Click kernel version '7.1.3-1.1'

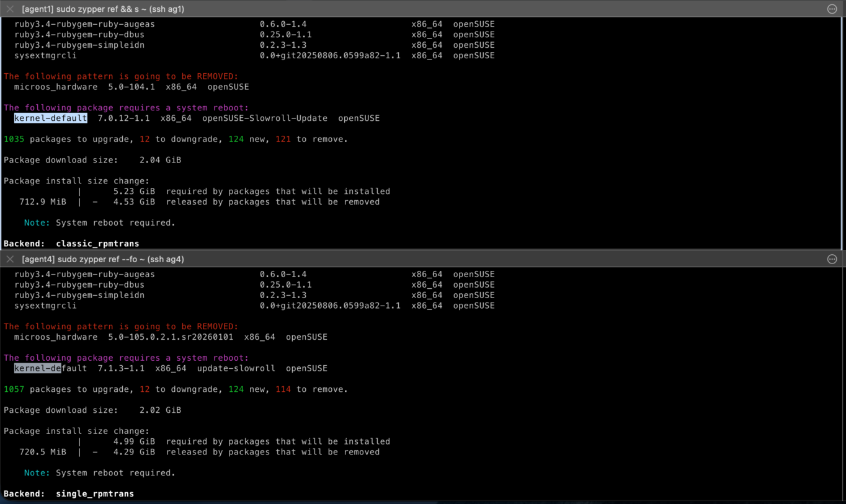click(121, 368)
